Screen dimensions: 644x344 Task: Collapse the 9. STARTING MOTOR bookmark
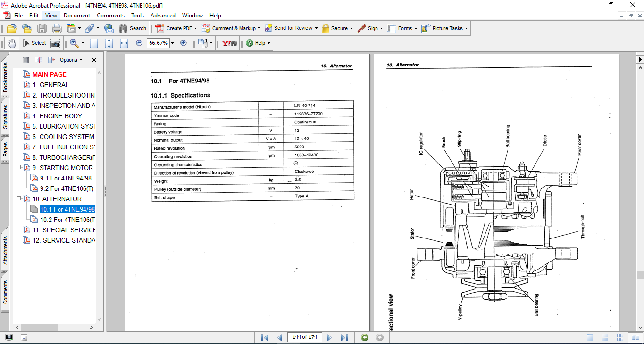pyautogui.click(x=18, y=168)
